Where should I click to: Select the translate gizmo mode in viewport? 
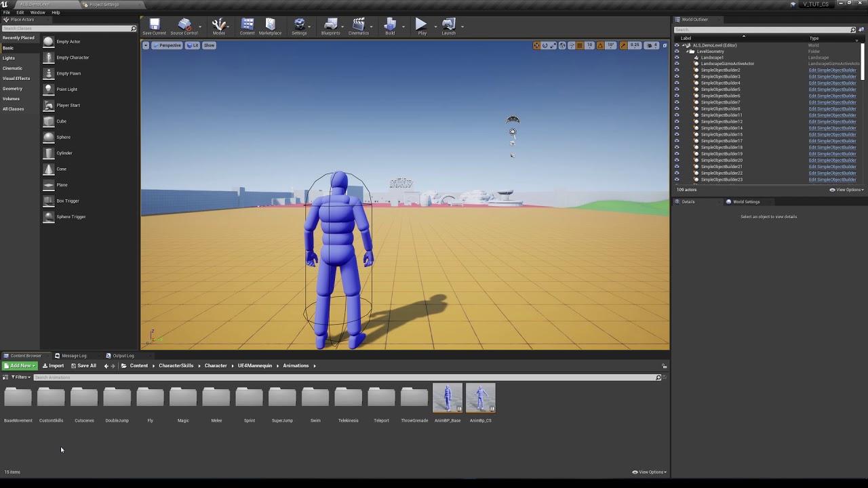(x=536, y=45)
